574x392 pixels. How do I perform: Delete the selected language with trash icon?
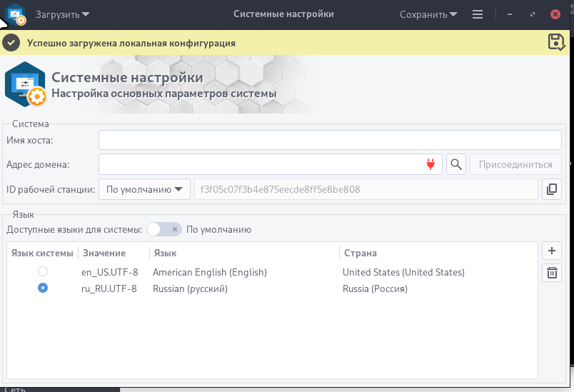(552, 273)
